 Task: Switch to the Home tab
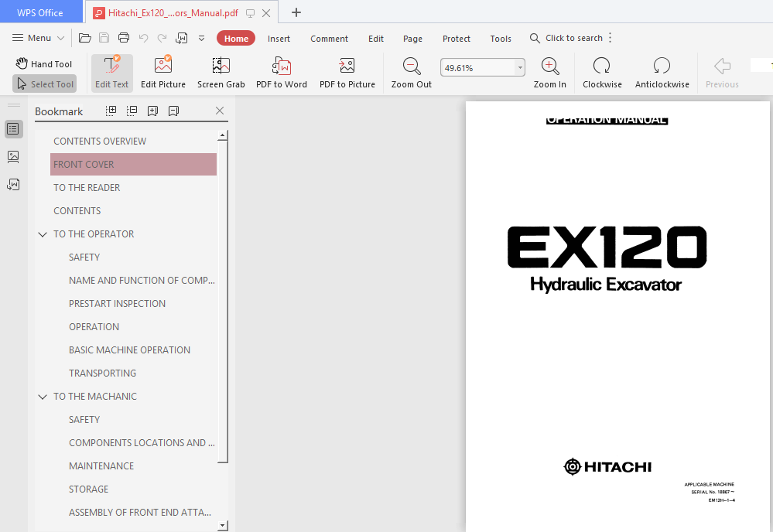pyautogui.click(x=236, y=39)
